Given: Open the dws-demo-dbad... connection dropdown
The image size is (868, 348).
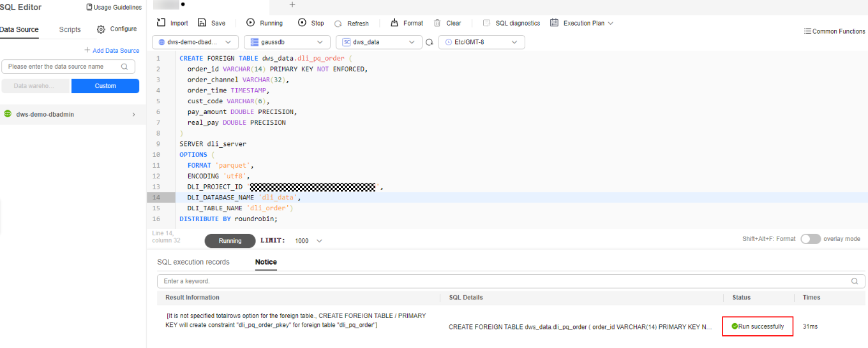Looking at the screenshot, I should coord(195,42).
